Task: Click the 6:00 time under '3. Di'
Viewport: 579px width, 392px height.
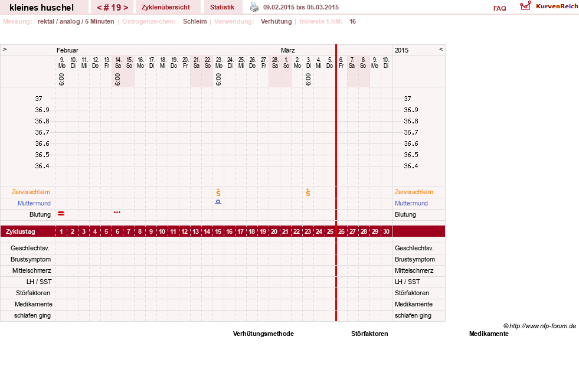Action: click(308, 80)
